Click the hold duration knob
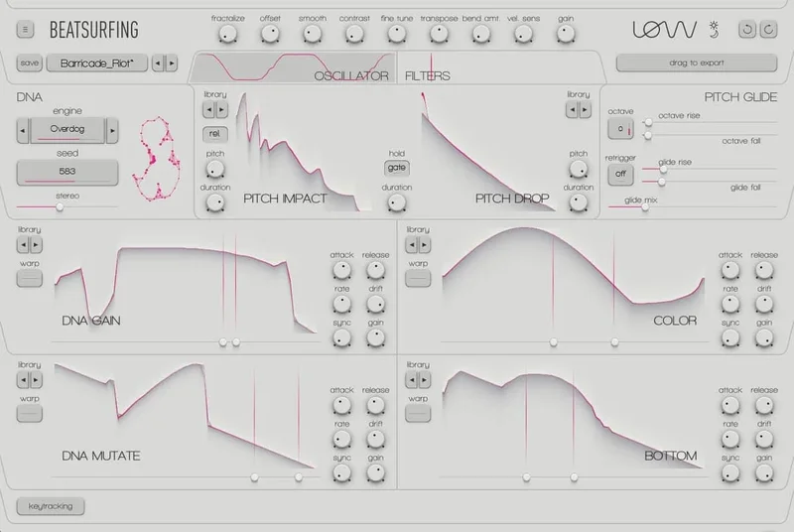The height and width of the screenshot is (532, 794). coord(396,203)
